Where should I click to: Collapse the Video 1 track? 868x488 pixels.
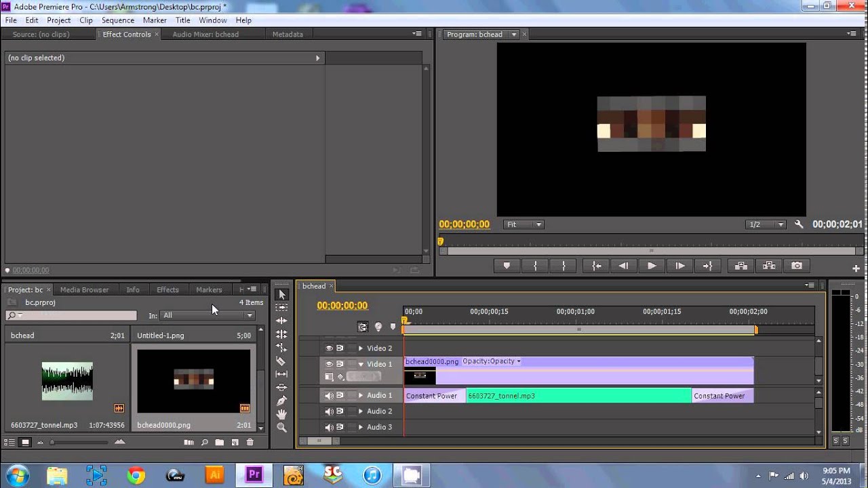point(361,364)
